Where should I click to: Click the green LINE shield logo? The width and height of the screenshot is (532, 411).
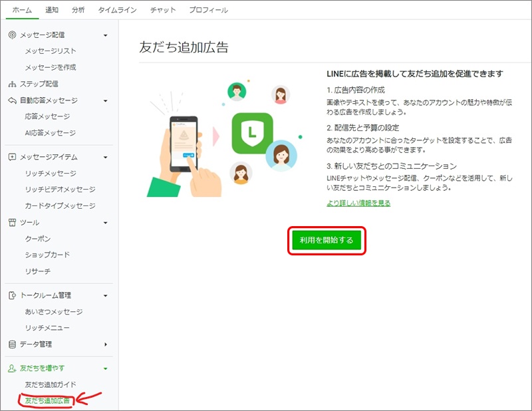coord(251,134)
